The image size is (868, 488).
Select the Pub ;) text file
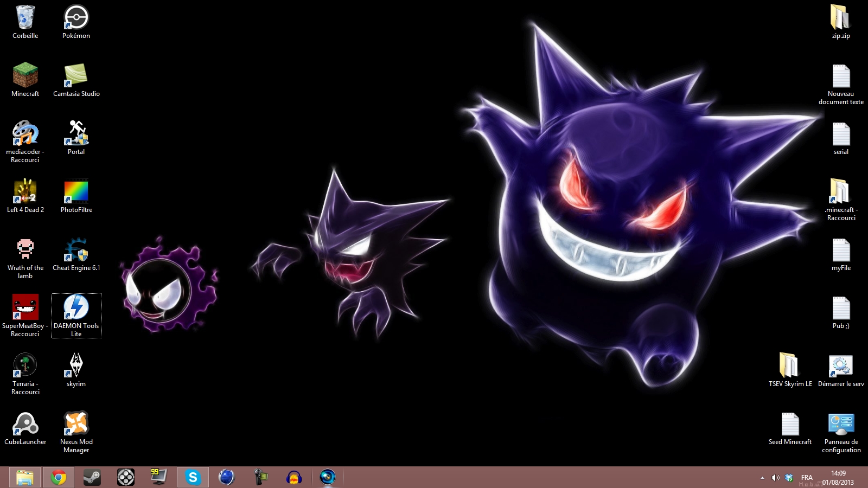click(841, 312)
